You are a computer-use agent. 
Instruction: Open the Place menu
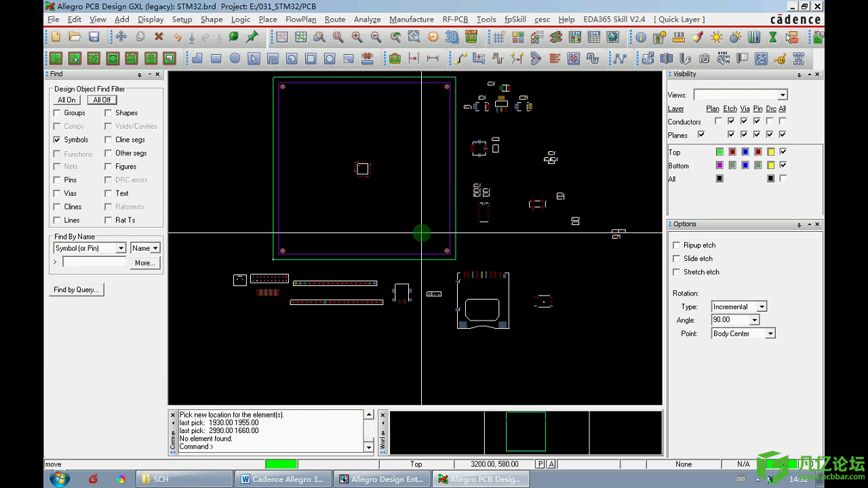[268, 19]
